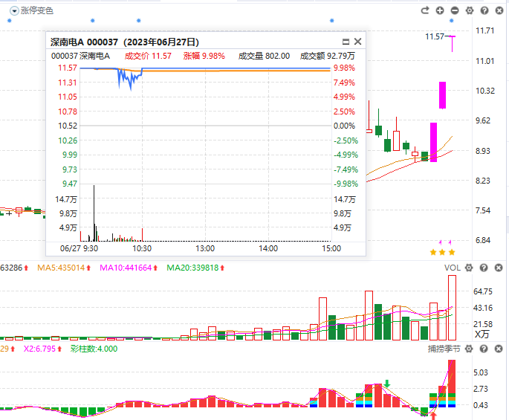Click the 11.57 price label on latest candle
This screenshot has width=509, height=420.
pos(435,36)
